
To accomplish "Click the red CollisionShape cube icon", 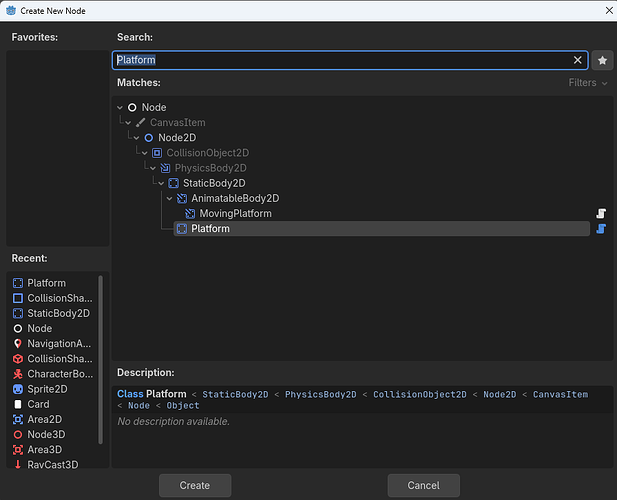I will point(18,359).
